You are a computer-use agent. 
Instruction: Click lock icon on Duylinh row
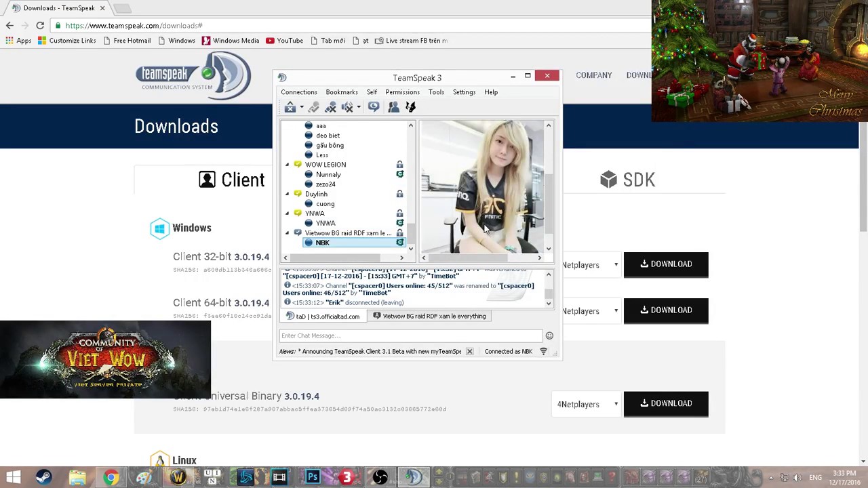tap(399, 194)
